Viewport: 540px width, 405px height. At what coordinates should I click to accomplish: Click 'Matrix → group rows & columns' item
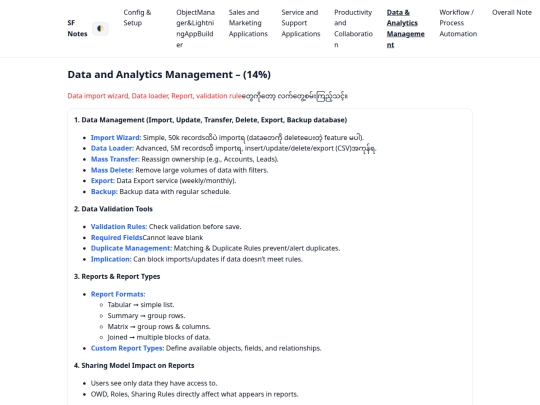(159, 326)
